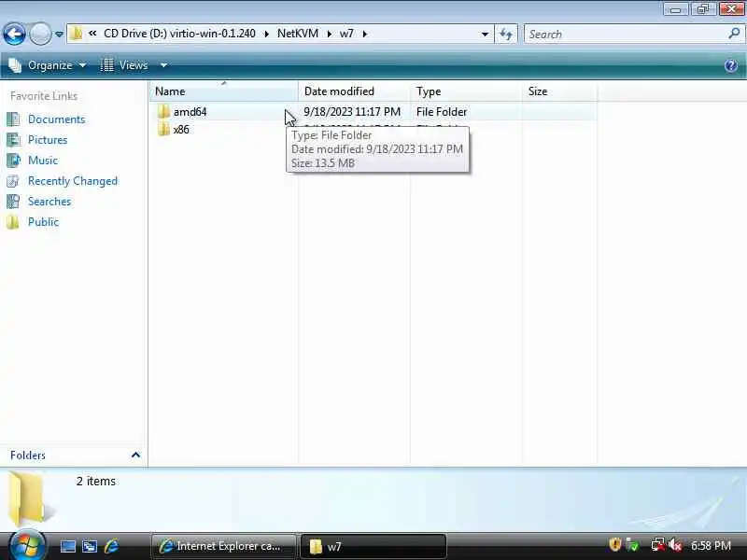
Task: Expand the arrow after the w7 breadcrumb
Action: pyautogui.click(x=365, y=34)
